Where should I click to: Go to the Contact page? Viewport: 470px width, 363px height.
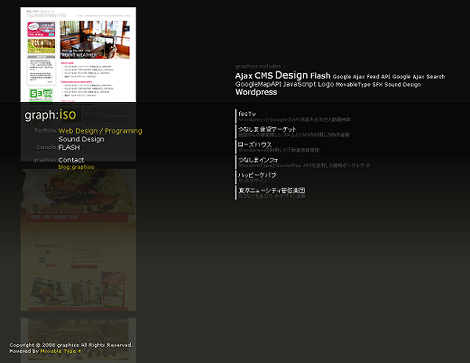71,160
